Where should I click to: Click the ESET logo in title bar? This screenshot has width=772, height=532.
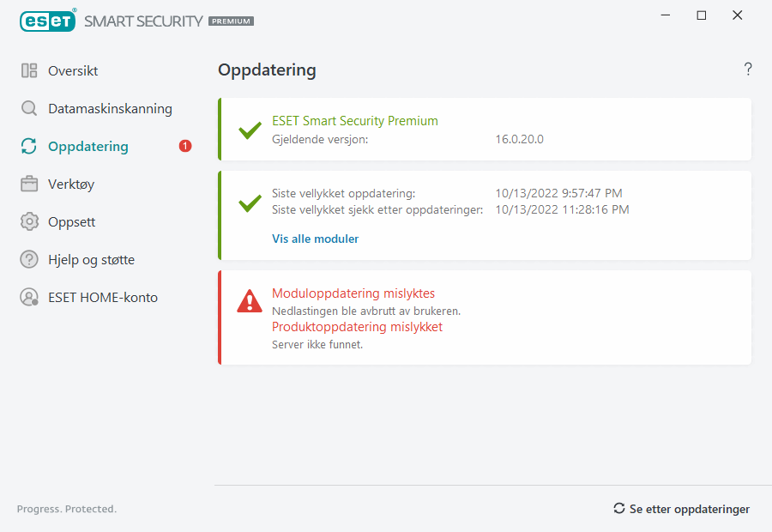(x=48, y=21)
